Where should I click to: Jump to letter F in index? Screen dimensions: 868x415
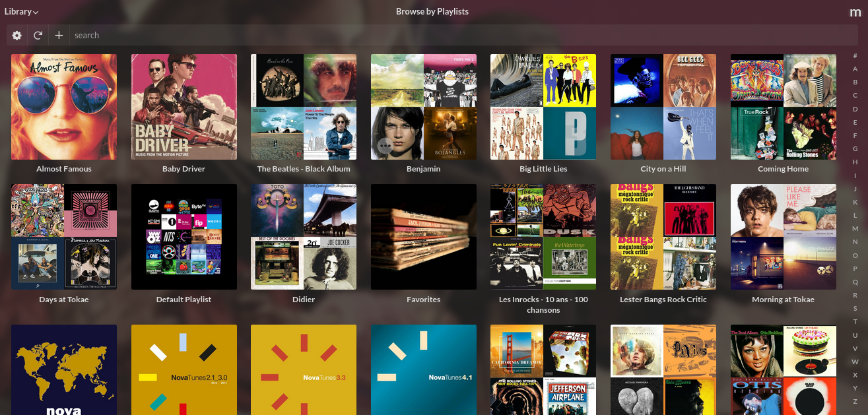(855, 135)
